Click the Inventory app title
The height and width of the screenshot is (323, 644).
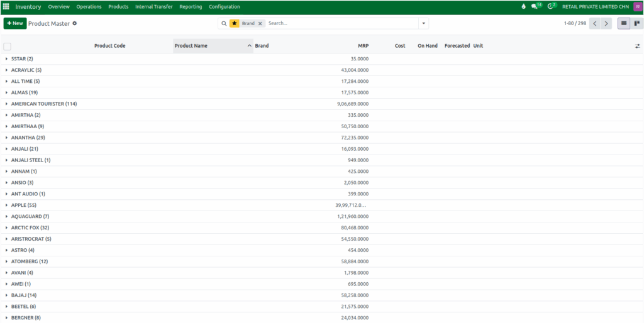(28, 6)
